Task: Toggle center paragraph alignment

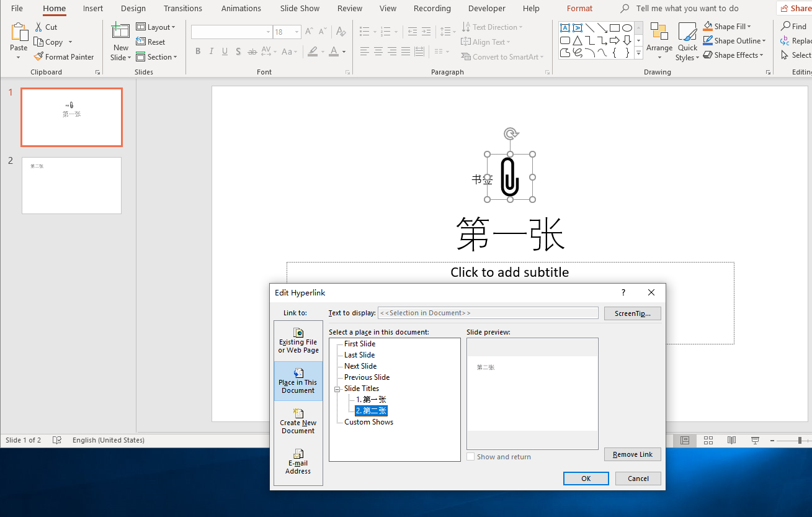Action: coord(378,52)
